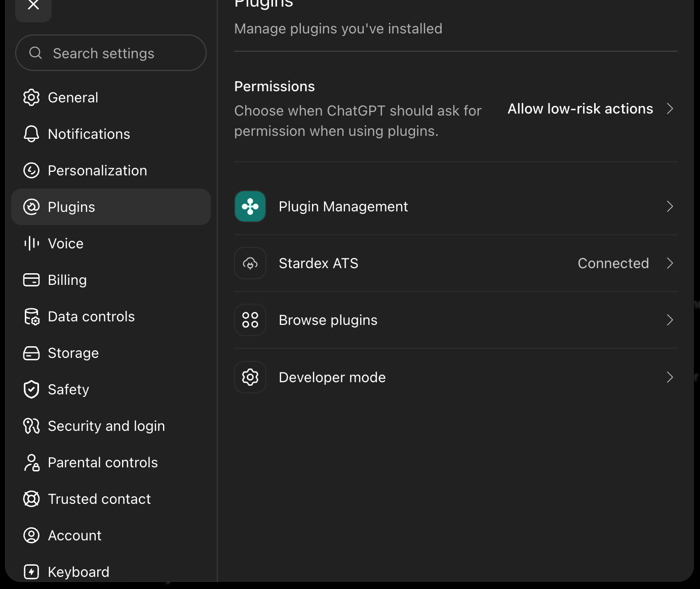This screenshot has height=589, width=700.
Task: Click the Notifications bell icon
Action: pos(31,134)
